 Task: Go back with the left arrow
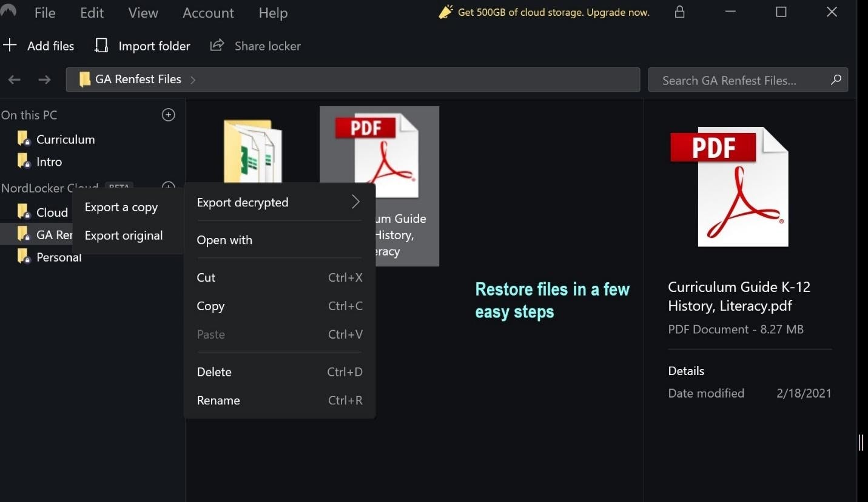click(14, 80)
